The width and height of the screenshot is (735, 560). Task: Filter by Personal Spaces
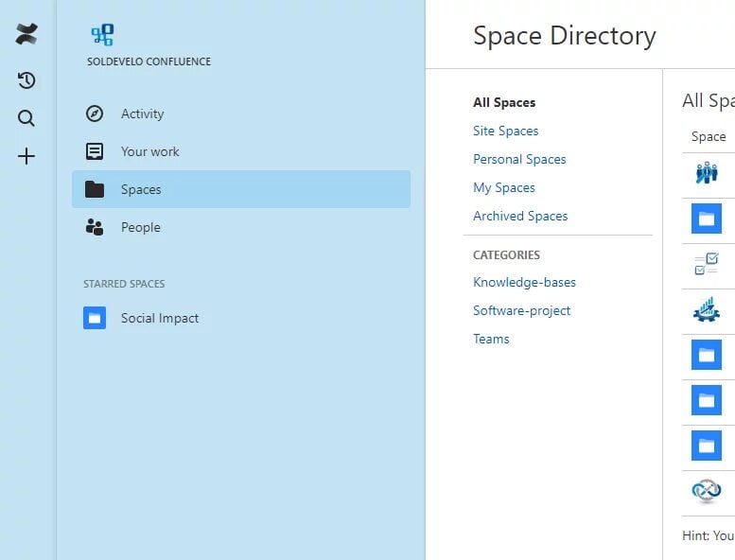[x=519, y=159]
